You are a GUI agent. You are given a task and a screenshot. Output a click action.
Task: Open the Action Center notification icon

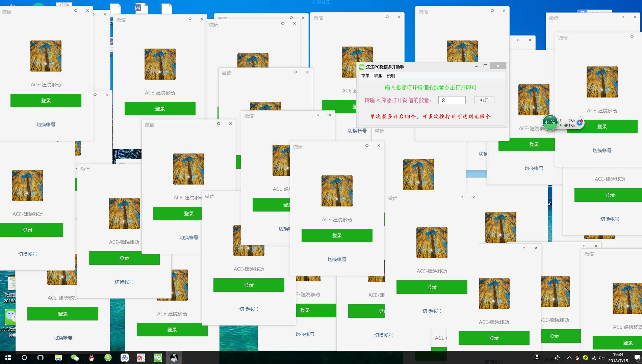pos(637,358)
